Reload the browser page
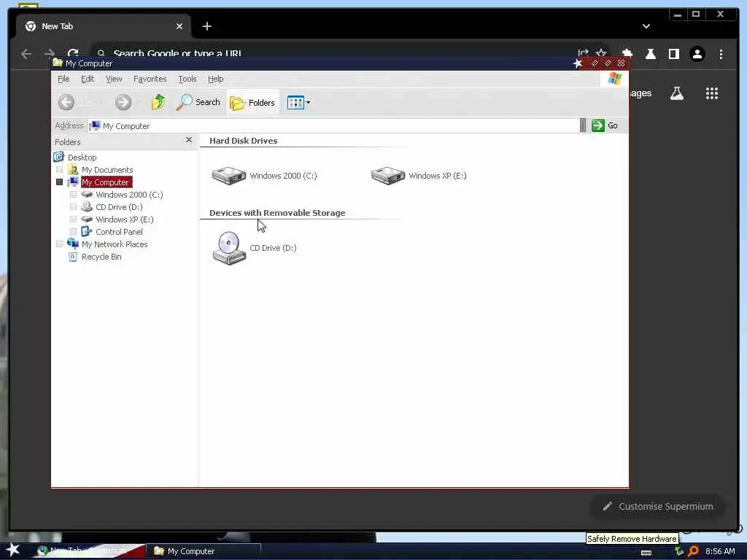This screenshot has height=560, width=747. point(73,54)
